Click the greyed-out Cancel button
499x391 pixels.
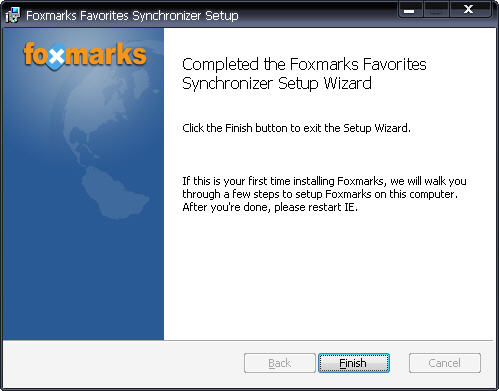pyautogui.click(x=445, y=363)
